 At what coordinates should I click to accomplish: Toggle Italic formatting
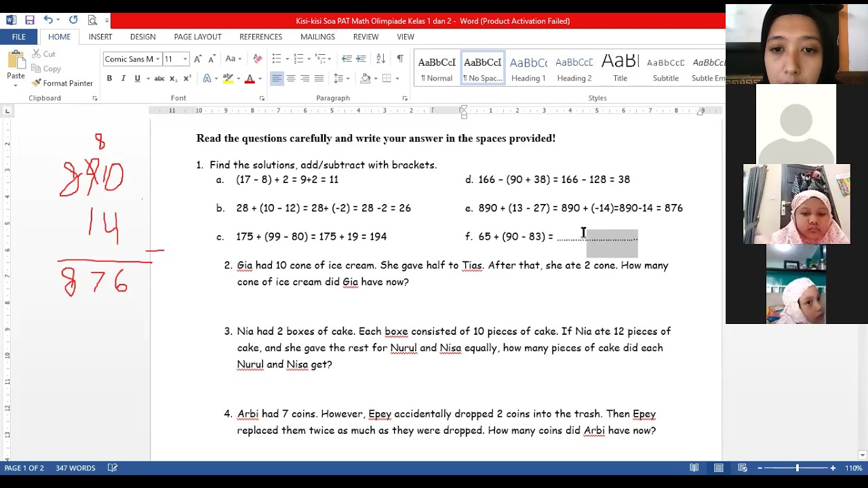click(x=123, y=79)
